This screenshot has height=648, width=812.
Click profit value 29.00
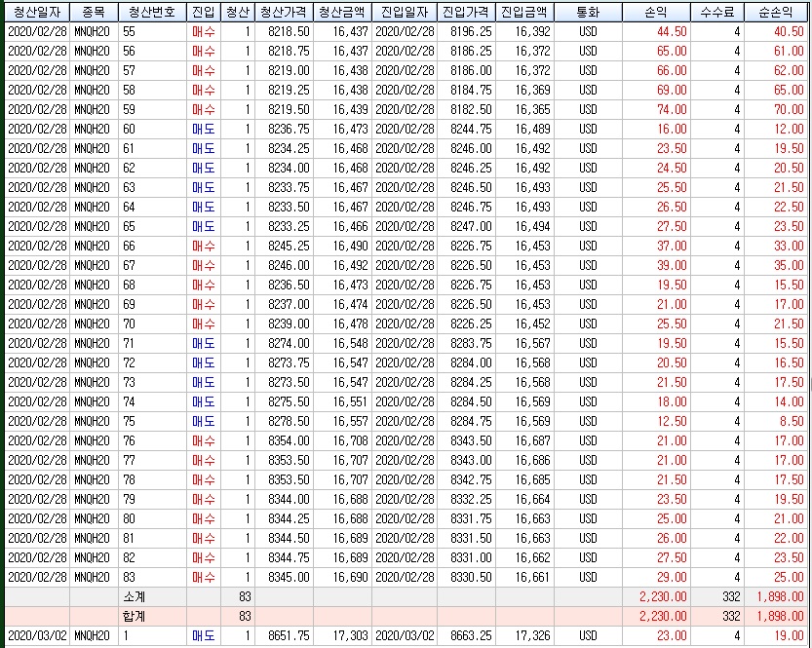pos(656,578)
